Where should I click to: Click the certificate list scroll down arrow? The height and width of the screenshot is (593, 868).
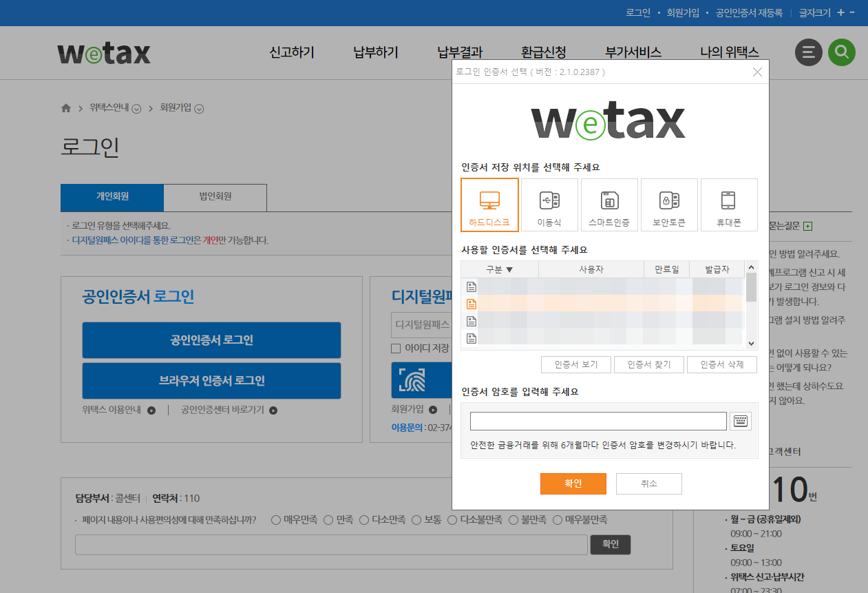(751, 343)
